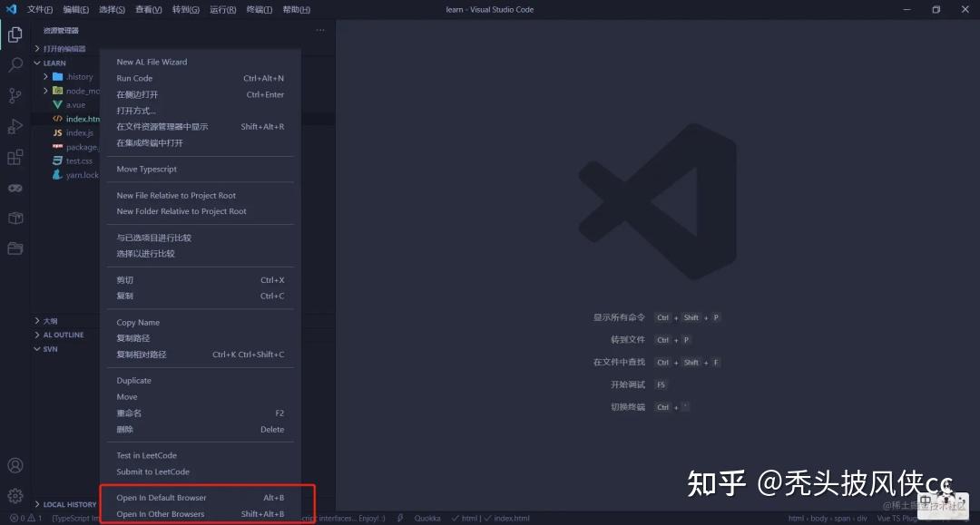
Task: Click the Accounts icon at bottom of activity bar
Action: 15,465
